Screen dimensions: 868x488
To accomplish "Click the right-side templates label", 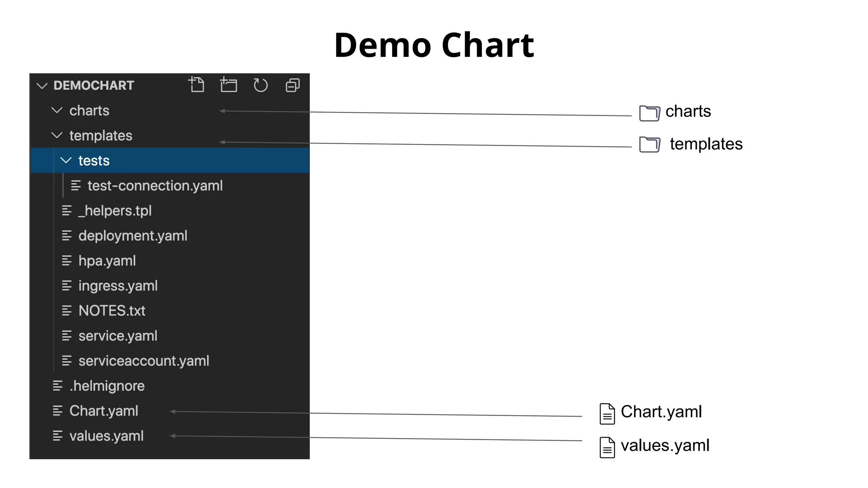I will click(706, 144).
